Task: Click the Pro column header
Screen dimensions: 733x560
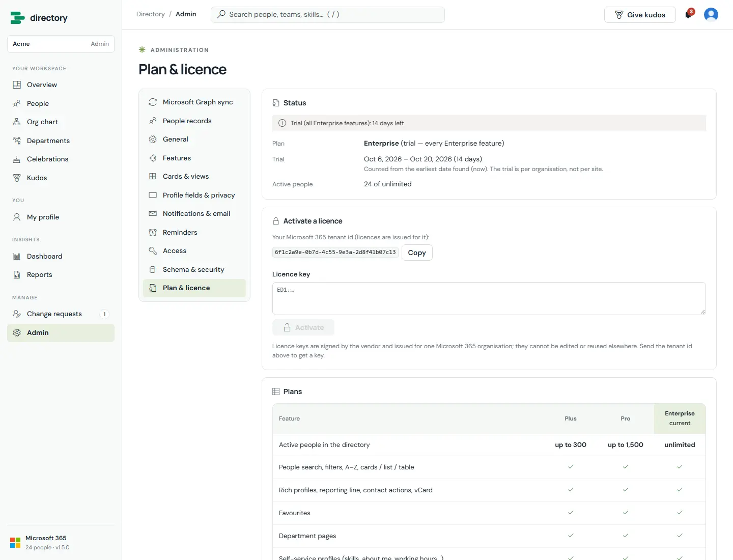Action: (626, 418)
